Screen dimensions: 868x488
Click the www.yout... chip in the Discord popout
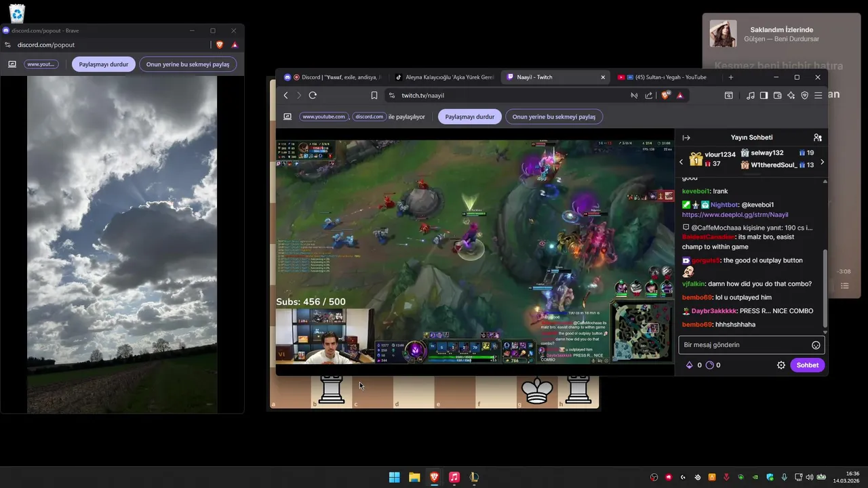(x=41, y=64)
